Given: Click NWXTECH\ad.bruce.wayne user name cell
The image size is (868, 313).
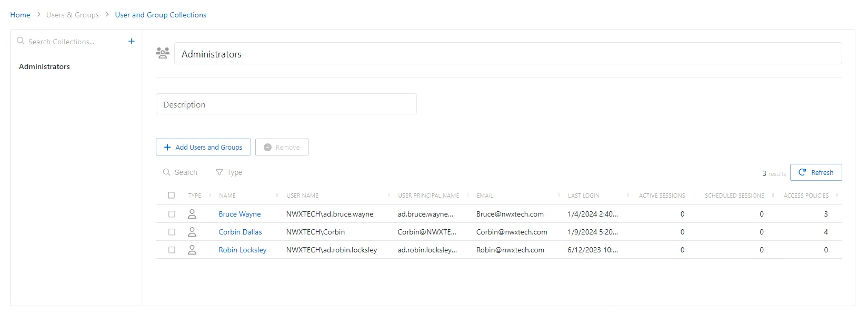Looking at the screenshot, I should 330,214.
